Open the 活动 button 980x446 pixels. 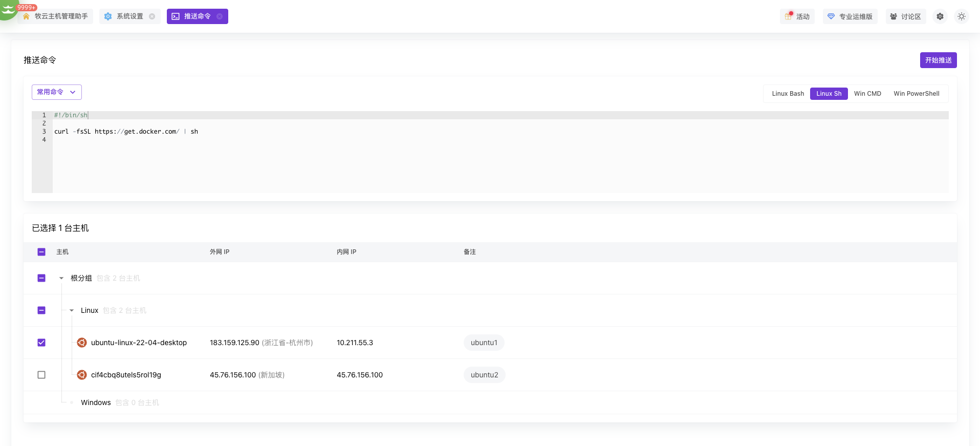[797, 16]
